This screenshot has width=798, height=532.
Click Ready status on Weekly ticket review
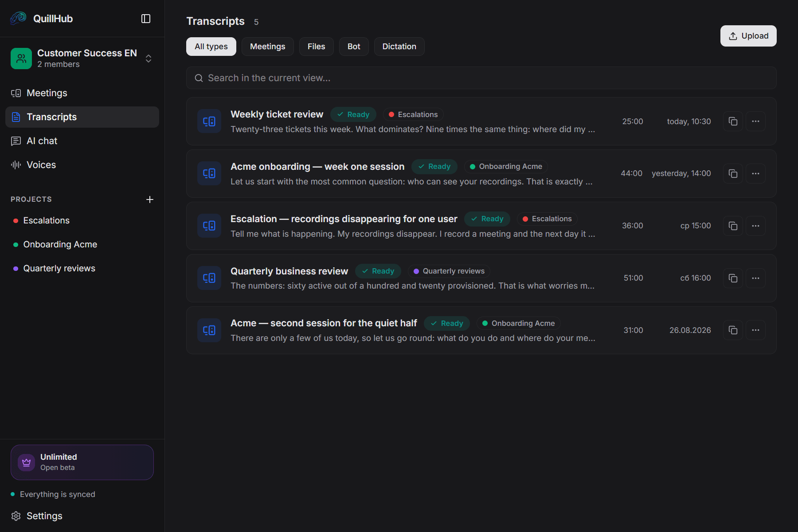tap(353, 114)
